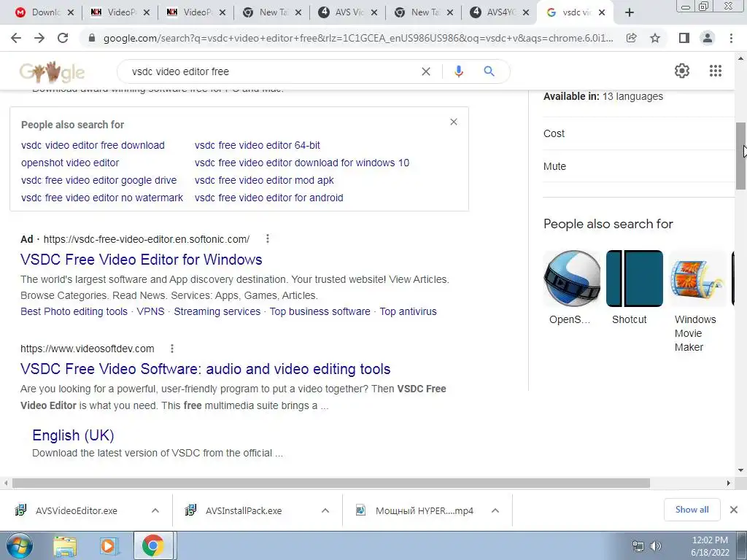Select suggestion vsdc free video editor no watermark
The height and width of the screenshot is (560, 747).
[102, 198]
